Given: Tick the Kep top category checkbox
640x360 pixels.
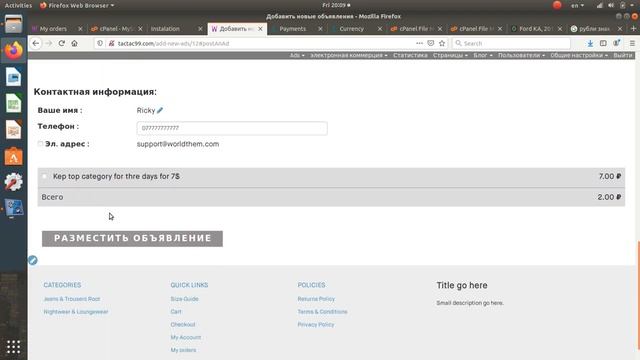Looking at the screenshot, I should click(44, 176).
